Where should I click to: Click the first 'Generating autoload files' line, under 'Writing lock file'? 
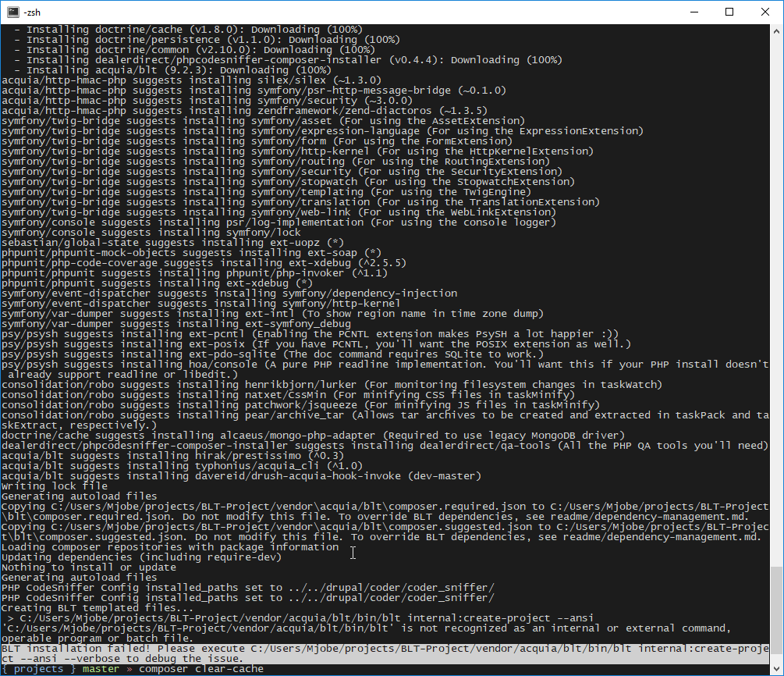79,496
